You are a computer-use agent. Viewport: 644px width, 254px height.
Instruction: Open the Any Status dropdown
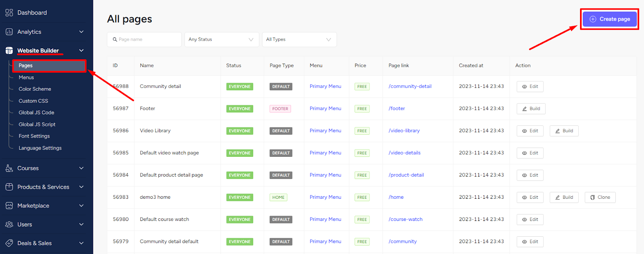click(222, 40)
